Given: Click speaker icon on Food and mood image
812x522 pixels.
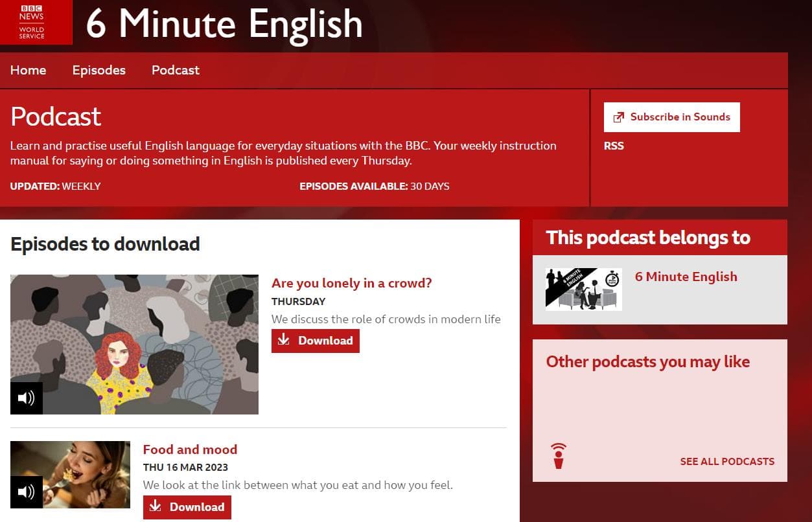Looking at the screenshot, I should point(27,492).
